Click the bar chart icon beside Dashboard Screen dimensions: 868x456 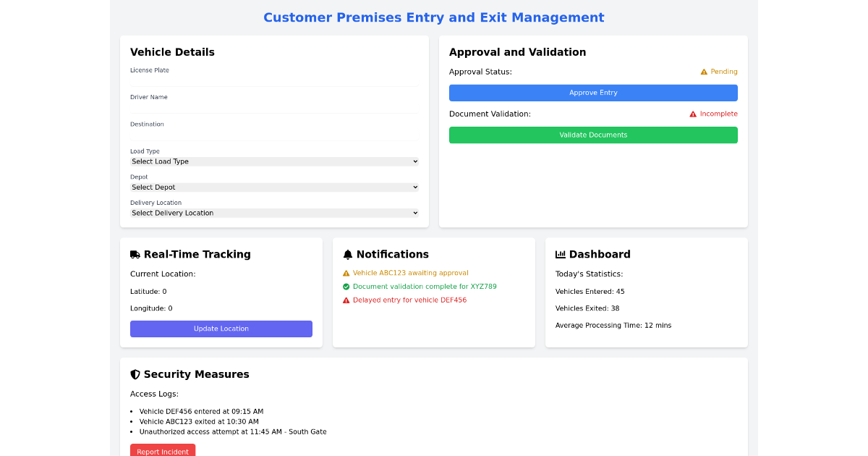[561, 254]
